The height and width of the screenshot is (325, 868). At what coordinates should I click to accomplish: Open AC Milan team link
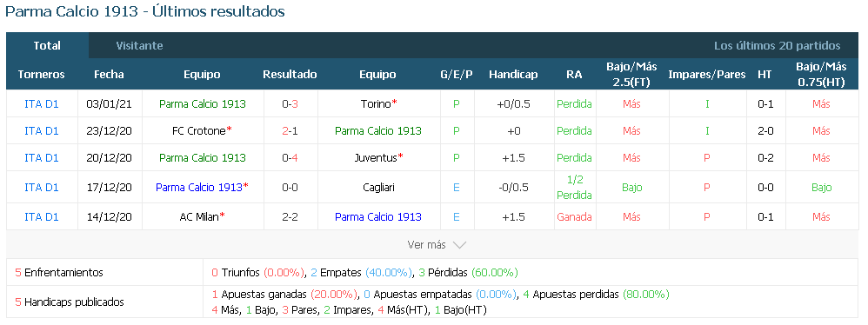[199, 216]
